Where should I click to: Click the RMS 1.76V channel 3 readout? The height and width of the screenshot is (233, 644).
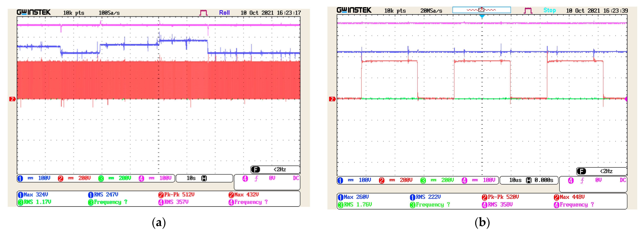(355, 205)
